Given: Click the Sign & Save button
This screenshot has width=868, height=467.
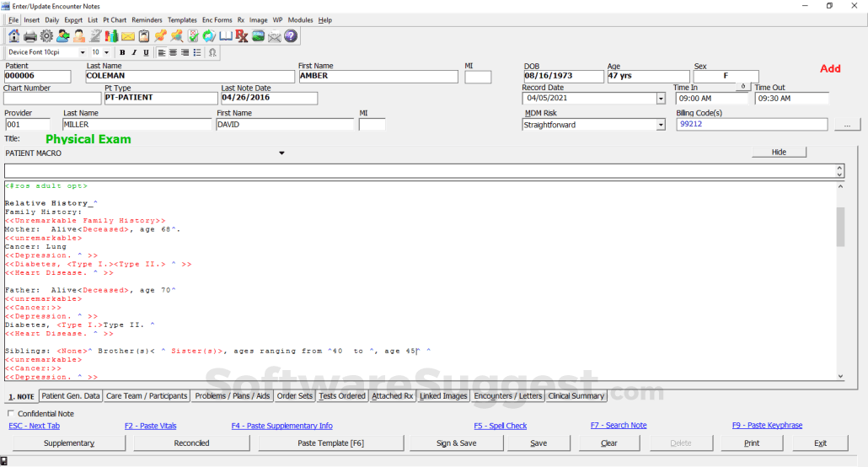Looking at the screenshot, I should pos(456,443).
